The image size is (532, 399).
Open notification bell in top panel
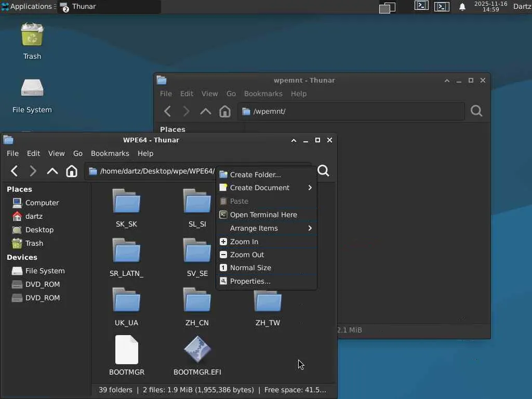click(x=462, y=7)
